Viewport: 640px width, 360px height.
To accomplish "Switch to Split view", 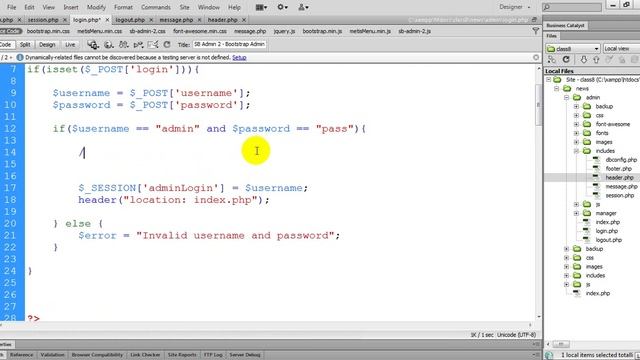I will tap(25, 44).
